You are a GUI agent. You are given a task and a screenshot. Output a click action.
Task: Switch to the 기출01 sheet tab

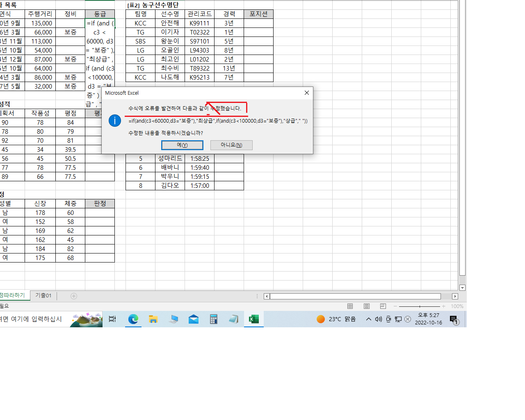tap(43, 296)
